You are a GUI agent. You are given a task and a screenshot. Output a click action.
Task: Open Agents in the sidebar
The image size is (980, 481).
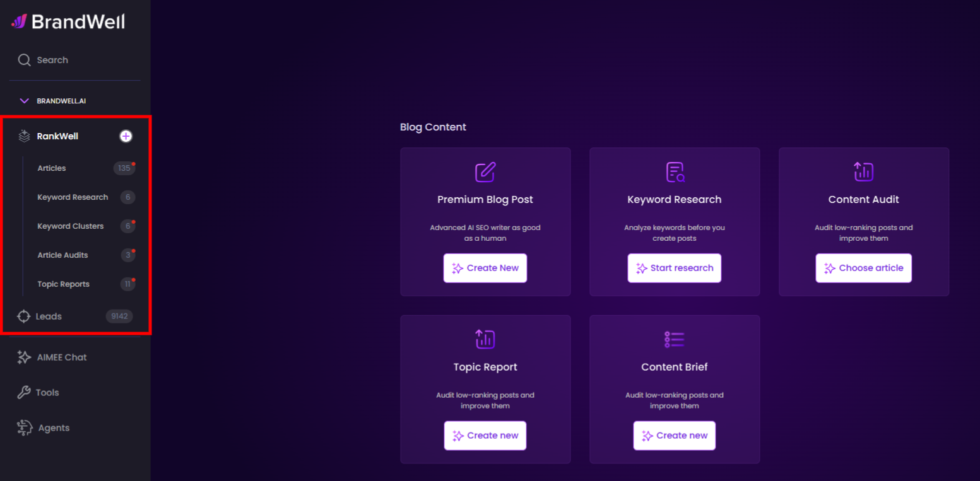[x=54, y=428]
